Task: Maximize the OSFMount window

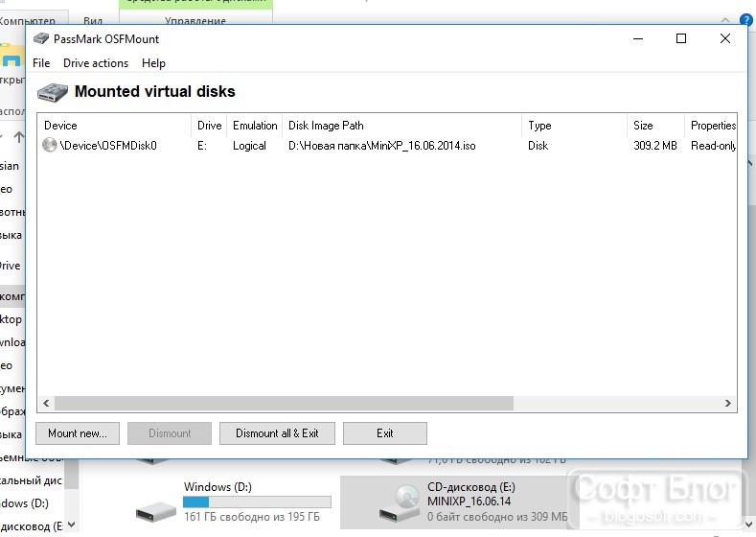Action: tap(681, 38)
